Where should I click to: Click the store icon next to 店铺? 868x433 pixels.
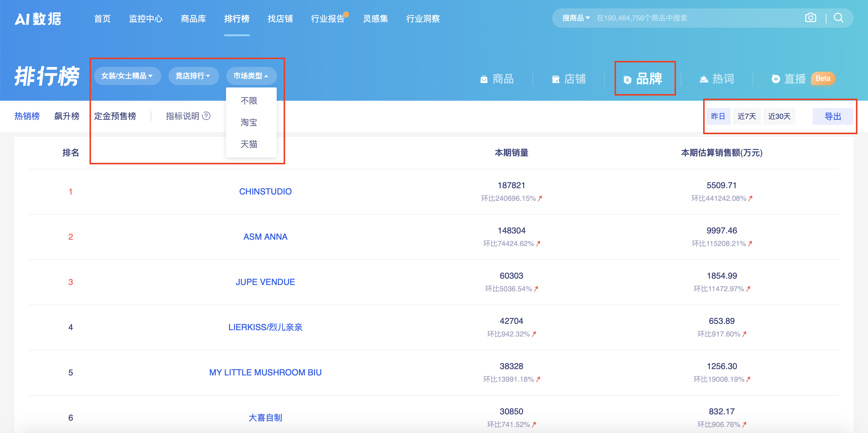pos(555,79)
